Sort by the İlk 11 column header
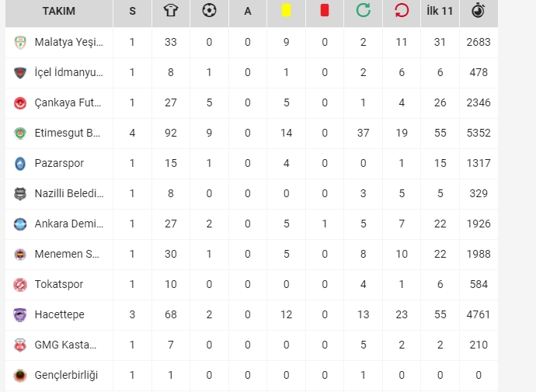The height and width of the screenshot is (392, 536). click(440, 11)
